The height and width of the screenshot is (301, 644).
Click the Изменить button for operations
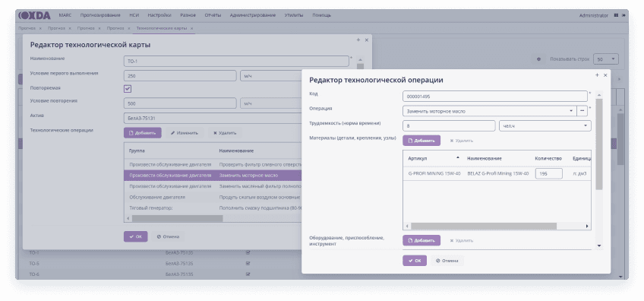pyautogui.click(x=185, y=133)
